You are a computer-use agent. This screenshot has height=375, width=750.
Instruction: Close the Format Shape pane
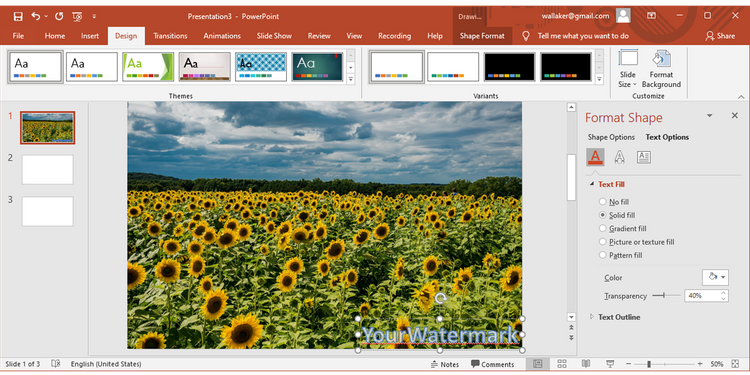735,116
